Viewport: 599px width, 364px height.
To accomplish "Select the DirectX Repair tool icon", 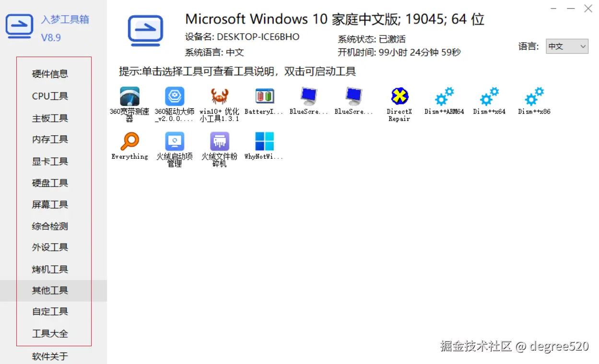I will (x=399, y=96).
